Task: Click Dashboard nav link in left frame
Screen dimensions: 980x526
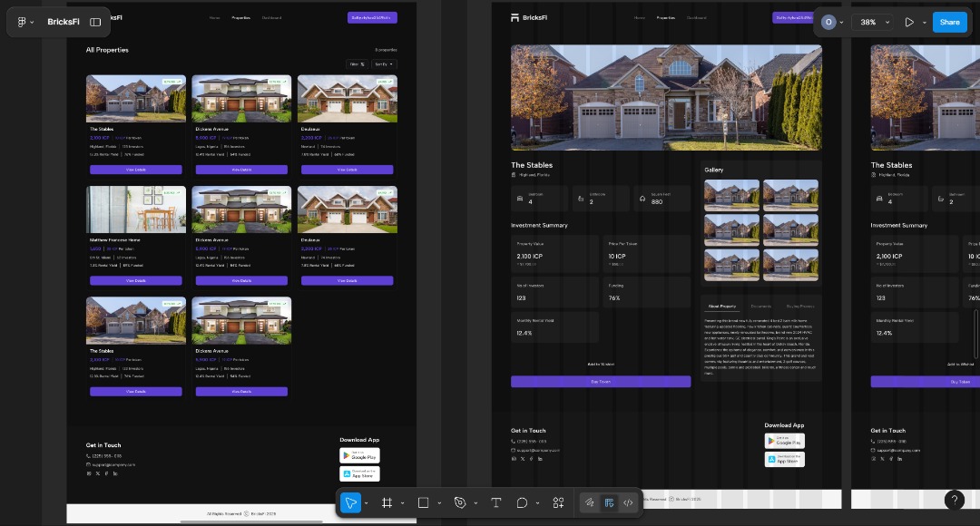Action: tap(271, 17)
